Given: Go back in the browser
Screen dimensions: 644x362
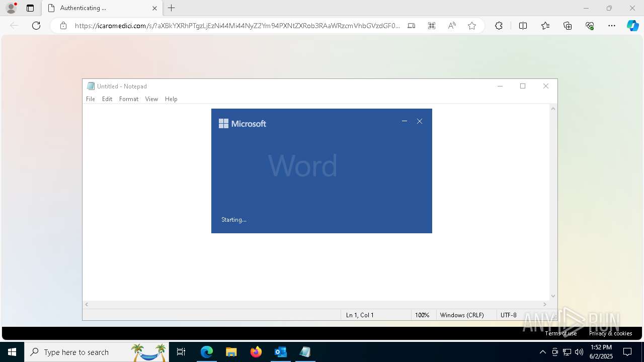Looking at the screenshot, I should (x=14, y=26).
